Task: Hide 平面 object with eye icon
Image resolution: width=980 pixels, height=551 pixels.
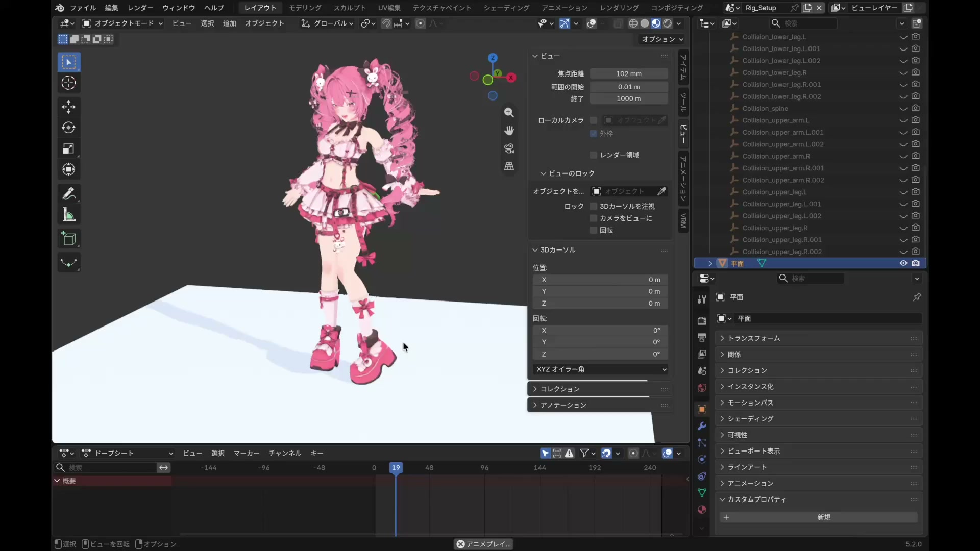Action: pyautogui.click(x=903, y=263)
